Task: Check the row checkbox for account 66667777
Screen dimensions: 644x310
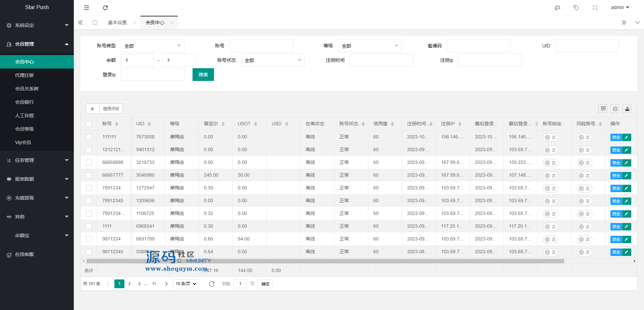Action: click(89, 175)
